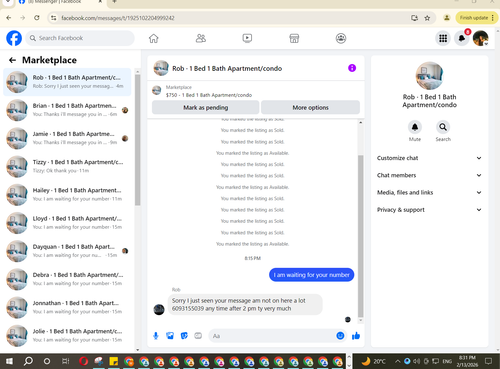This screenshot has height=369, width=500.
Task: Send a thumbs-up like
Action: (x=356, y=336)
